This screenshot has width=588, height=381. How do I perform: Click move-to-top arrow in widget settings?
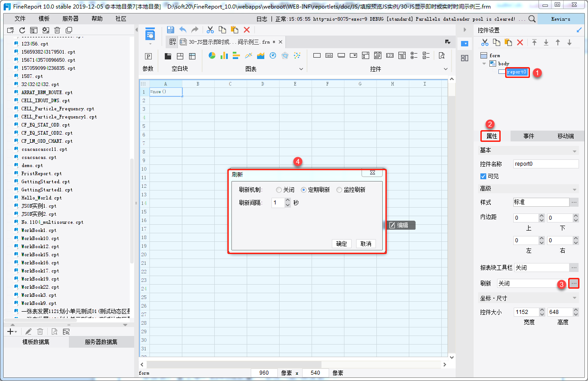pos(534,42)
